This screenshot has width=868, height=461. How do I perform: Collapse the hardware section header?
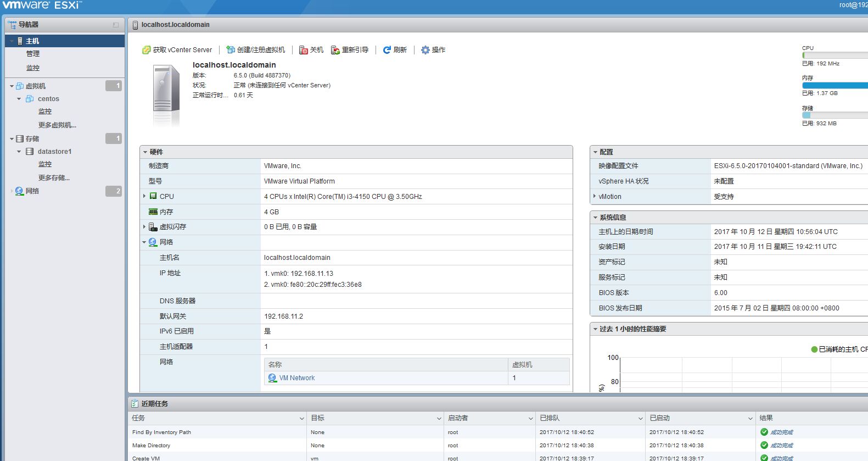(x=145, y=152)
